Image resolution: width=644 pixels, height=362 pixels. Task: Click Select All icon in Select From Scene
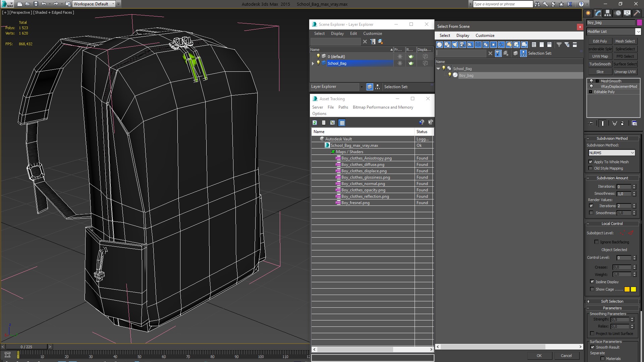click(x=534, y=45)
